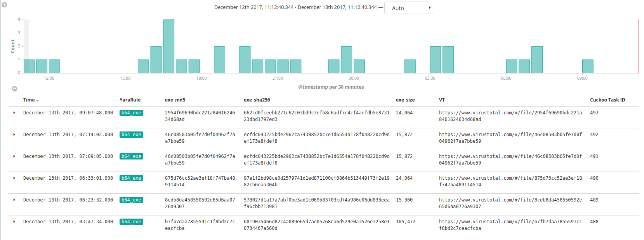The image size is (644, 240).
Task: Open the VirusTotal link in Cuckoo task 492 row
Action: tap(510, 138)
